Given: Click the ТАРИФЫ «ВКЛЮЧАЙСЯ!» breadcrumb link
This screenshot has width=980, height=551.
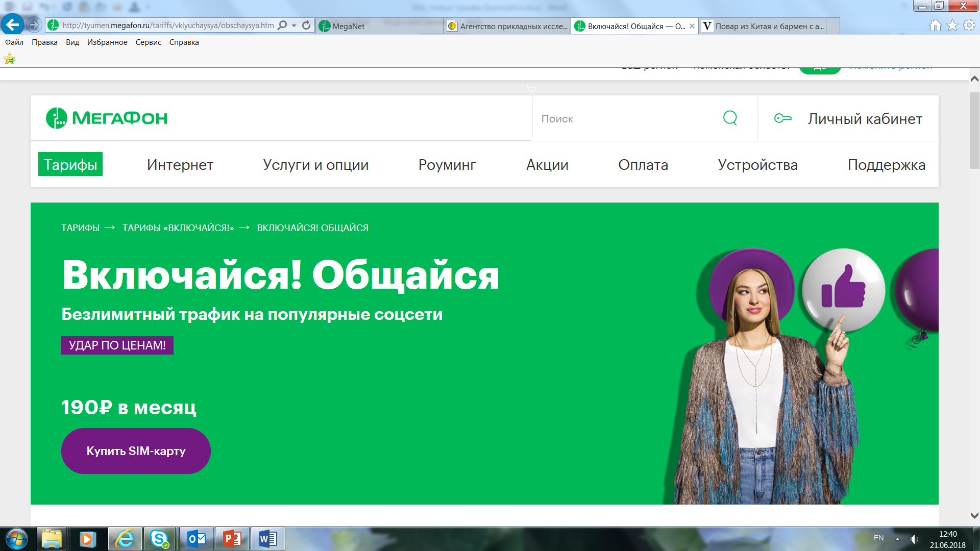Looking at the screenshot, I should tap(178, 228).
